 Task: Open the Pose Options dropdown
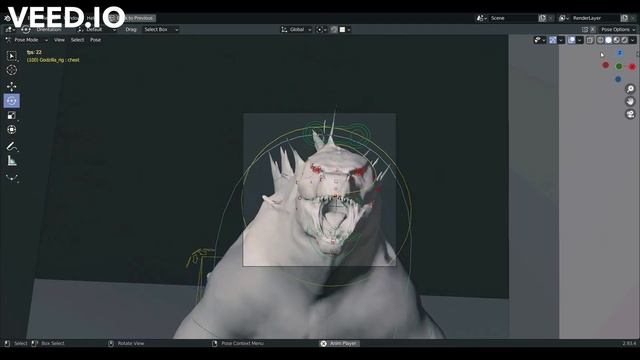(x=618, y=29)
